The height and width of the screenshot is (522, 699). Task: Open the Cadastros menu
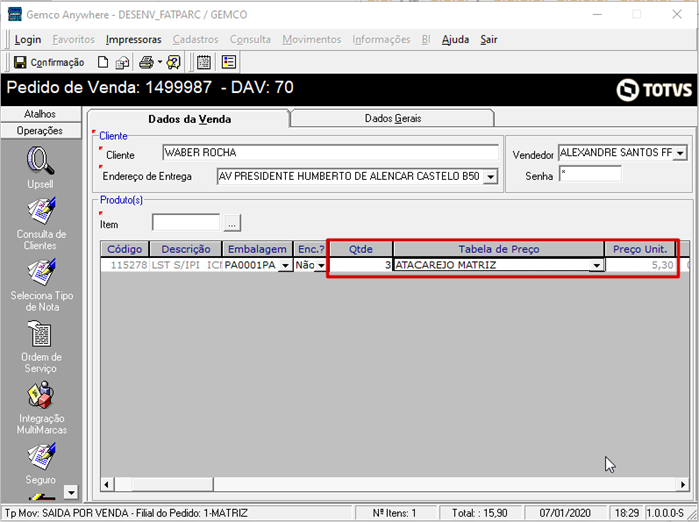coord(196,40)
